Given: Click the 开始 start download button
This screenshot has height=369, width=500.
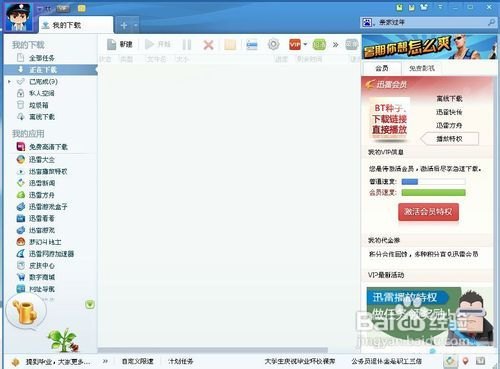Looking at the screenshot, I should [x=158, y=44].
